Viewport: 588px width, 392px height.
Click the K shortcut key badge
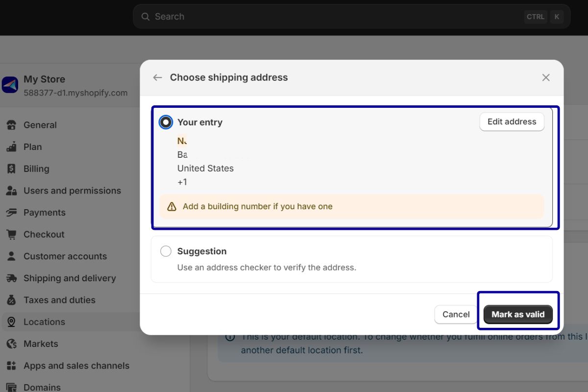point(557,17)
